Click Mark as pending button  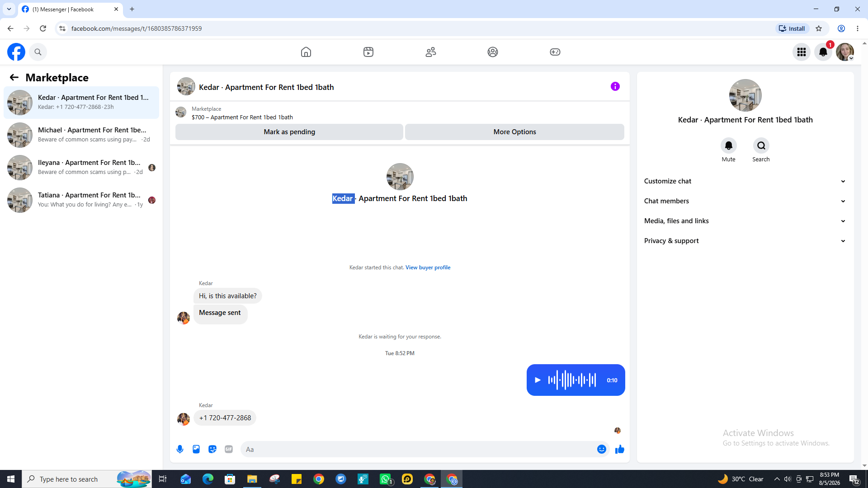pyautogui.click(x=289, y=132)
